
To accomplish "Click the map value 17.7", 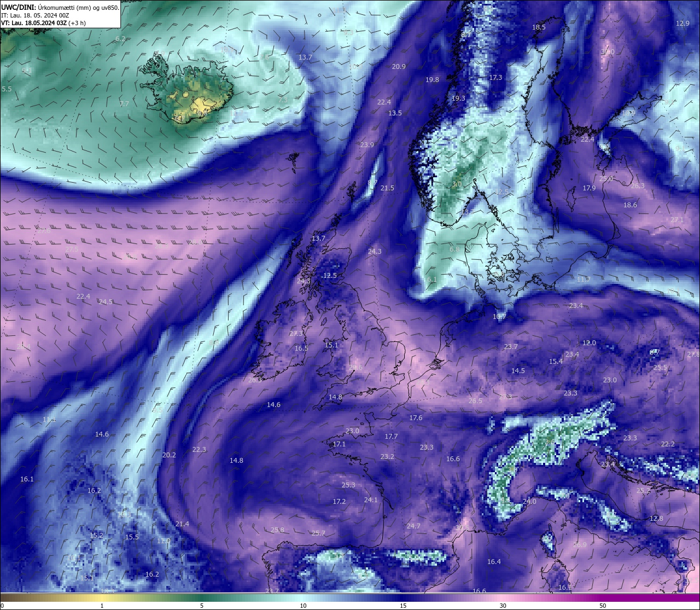I will pyautogui.click(x=391, y=437).
